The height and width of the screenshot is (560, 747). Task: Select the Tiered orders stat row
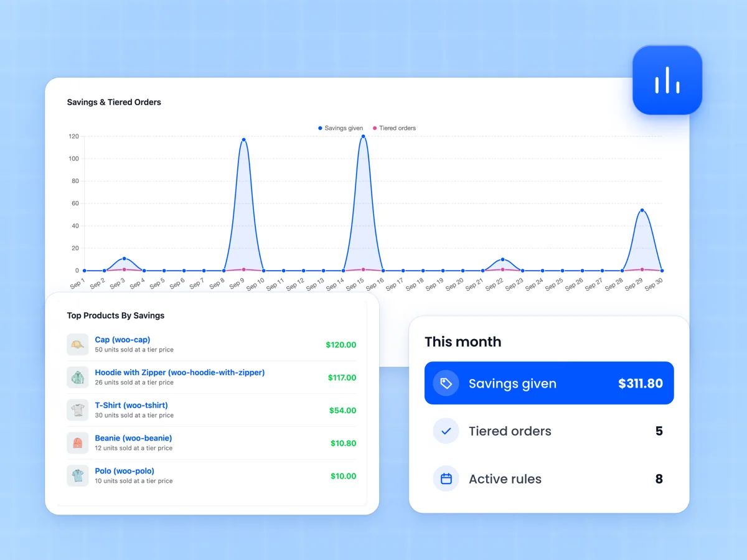pos(549,431)
